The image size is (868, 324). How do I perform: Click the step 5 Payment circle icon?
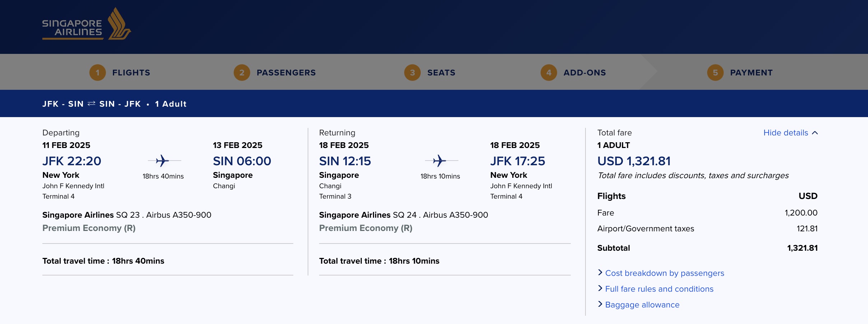[715, 72]
